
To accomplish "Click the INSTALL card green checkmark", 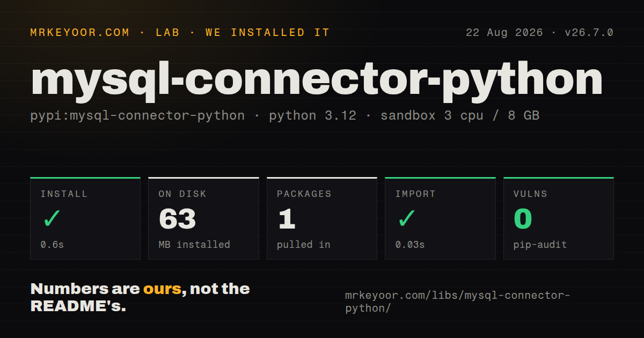I will click(52, 219).
